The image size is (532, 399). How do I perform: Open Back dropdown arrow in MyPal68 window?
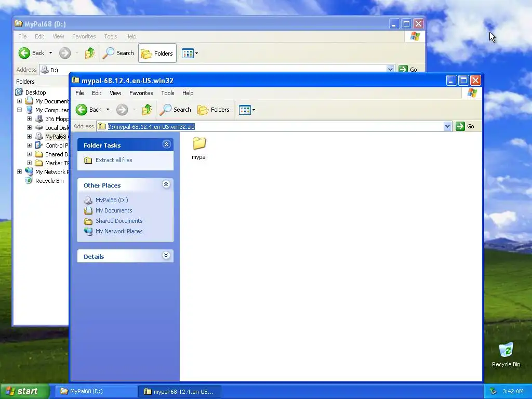pyautogui.click(x=51, y=53)
